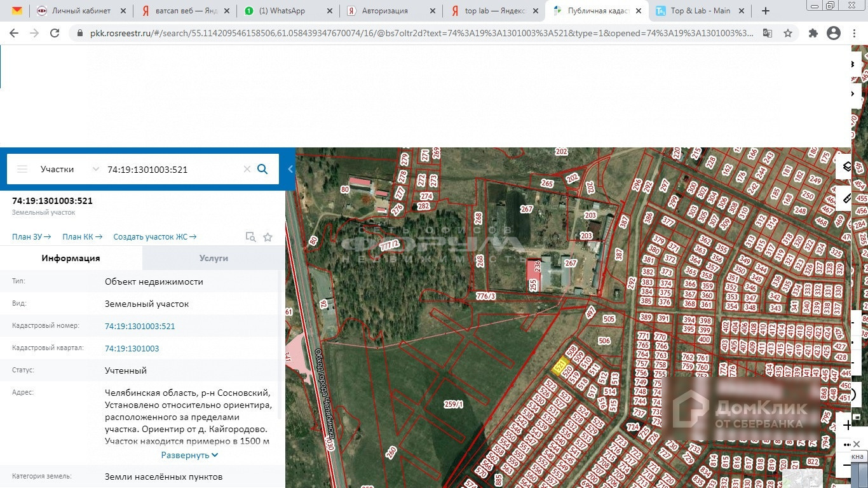The width and height of the screenshot is (868, 488).
Task: Select the 'Информация' tab
Action: point(71,258)
